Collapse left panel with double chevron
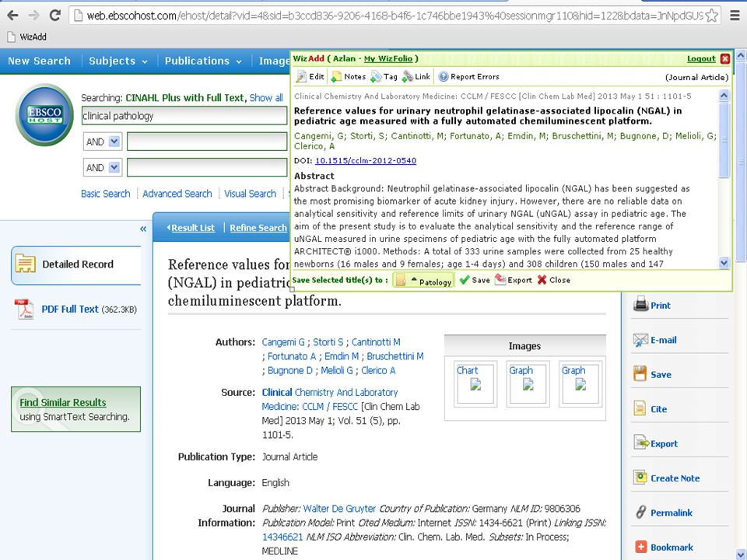This screenshot has width=747, height=560. pos(143,229)
